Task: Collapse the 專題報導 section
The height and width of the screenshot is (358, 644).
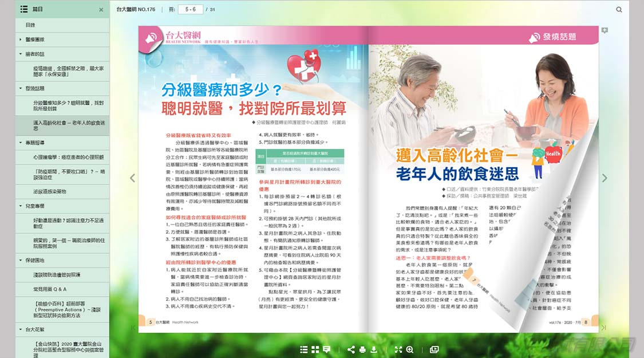Action: point(62,143)
